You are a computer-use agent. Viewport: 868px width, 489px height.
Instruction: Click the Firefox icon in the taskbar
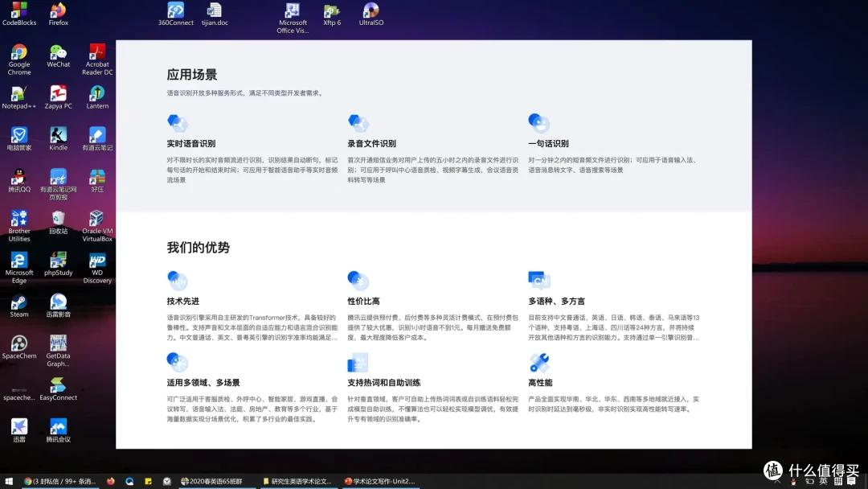tap(111, 481)
